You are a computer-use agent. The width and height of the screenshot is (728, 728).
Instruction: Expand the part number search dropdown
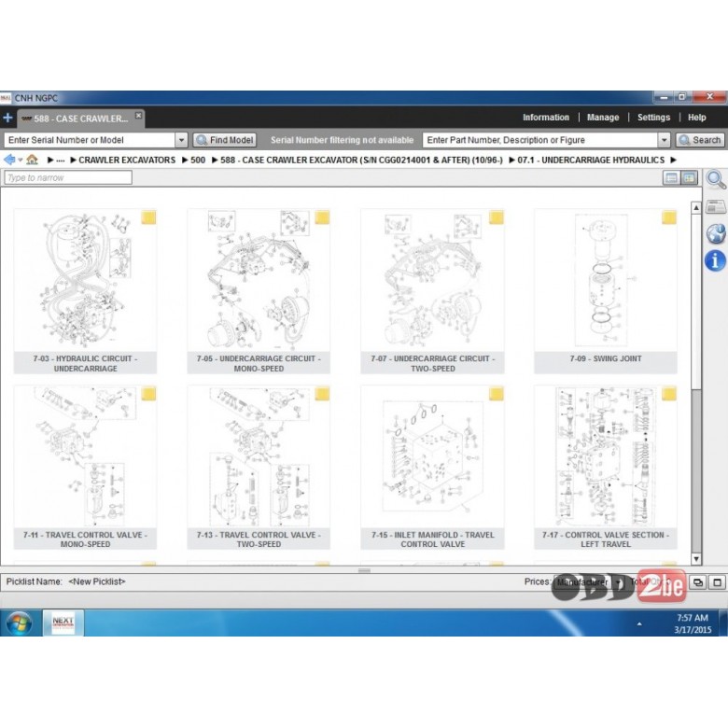tap(664, 140)
